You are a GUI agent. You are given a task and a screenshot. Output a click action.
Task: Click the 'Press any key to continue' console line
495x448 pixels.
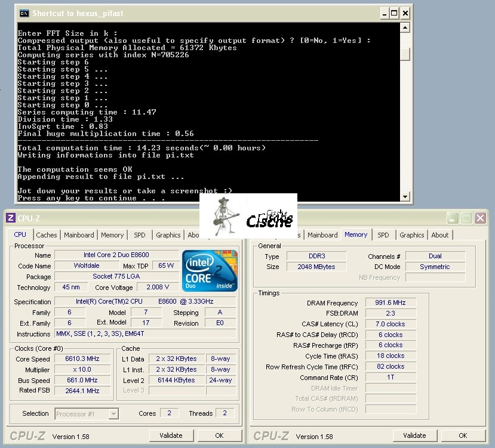click(91, 198)
